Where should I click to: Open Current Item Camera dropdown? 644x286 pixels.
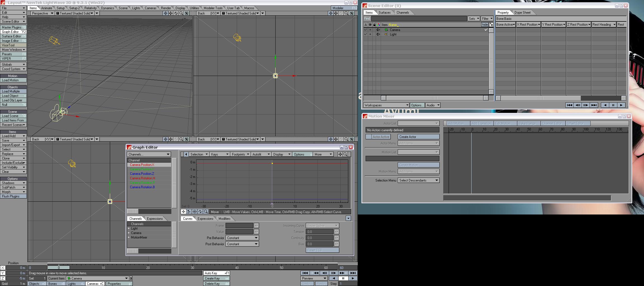[97, 278]
